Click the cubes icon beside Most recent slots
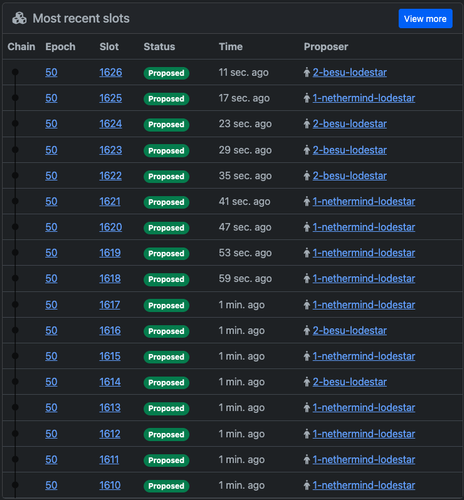The height and width of the screenshot is (500, 464). point(19,18)
